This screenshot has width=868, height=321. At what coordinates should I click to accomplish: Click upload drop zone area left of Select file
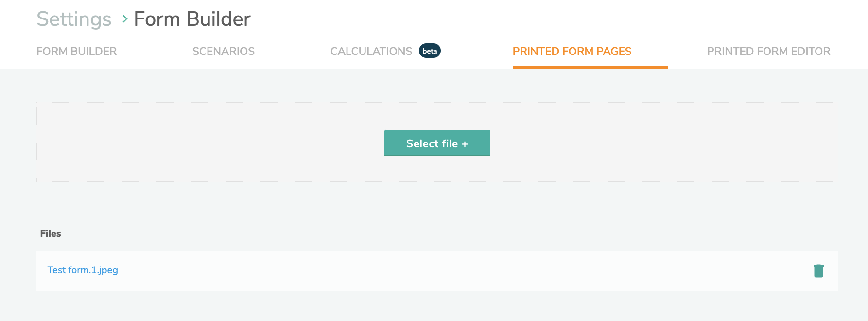point(209,142)
